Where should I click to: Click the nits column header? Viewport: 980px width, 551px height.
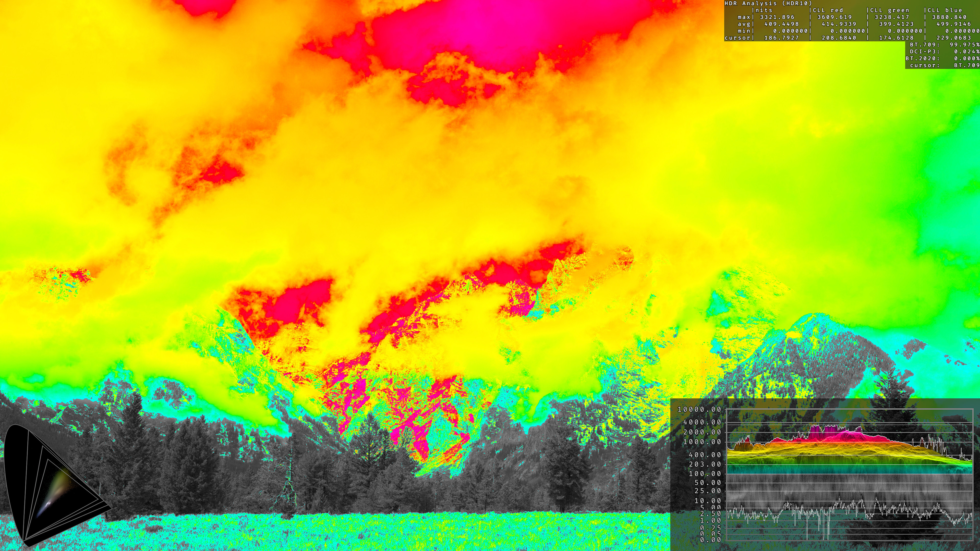coord(764,10)
